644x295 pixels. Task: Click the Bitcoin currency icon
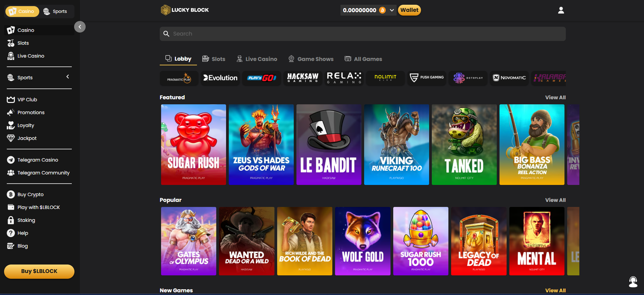click(x=382, y=10)
